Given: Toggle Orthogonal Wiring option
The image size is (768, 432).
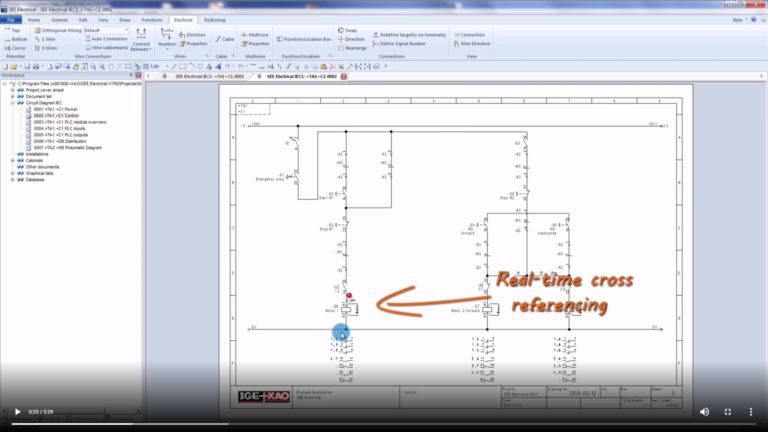Looking at the screenshot, I should pyautogui.click(x=58, y=30).
